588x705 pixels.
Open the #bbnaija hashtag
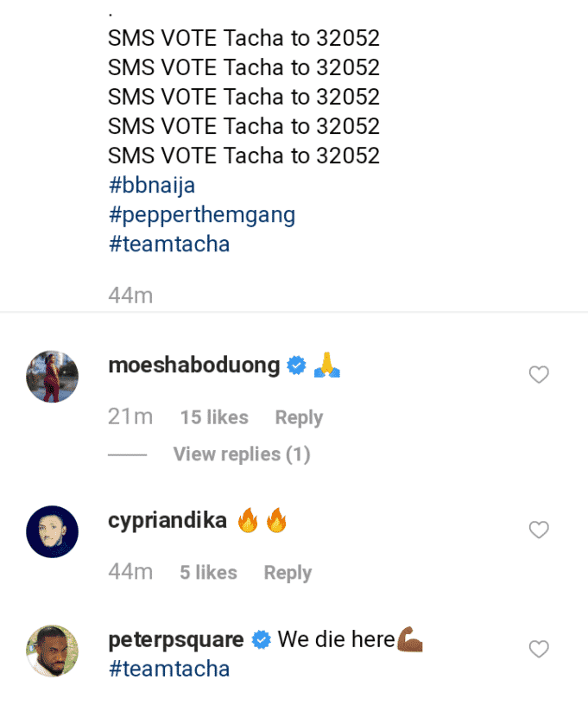click(150, 184)
